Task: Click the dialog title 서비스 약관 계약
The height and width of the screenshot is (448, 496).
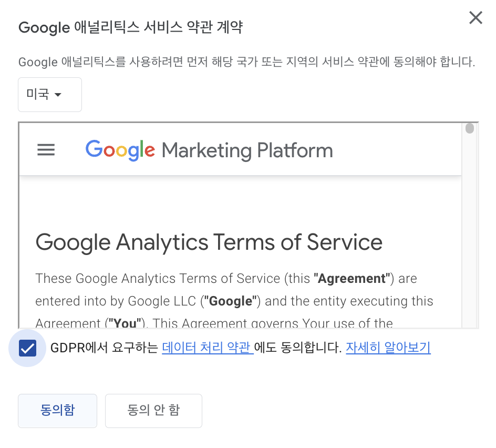Action: pyautogui.click(x=193, y=27)
